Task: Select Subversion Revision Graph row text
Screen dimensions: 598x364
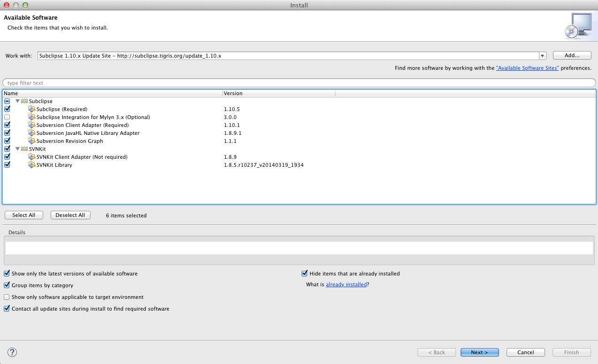Action: coord(70,141)
